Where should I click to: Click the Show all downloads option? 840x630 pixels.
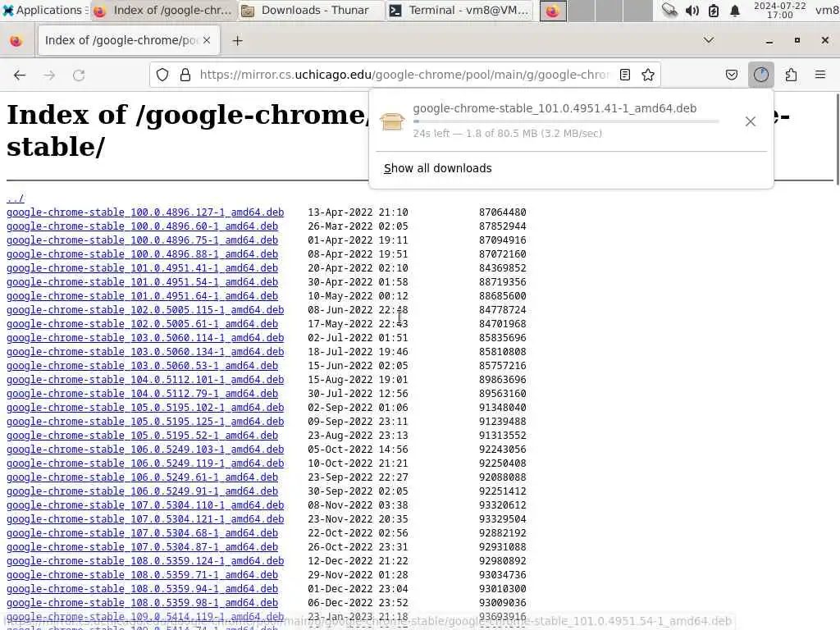pos(438,168)
